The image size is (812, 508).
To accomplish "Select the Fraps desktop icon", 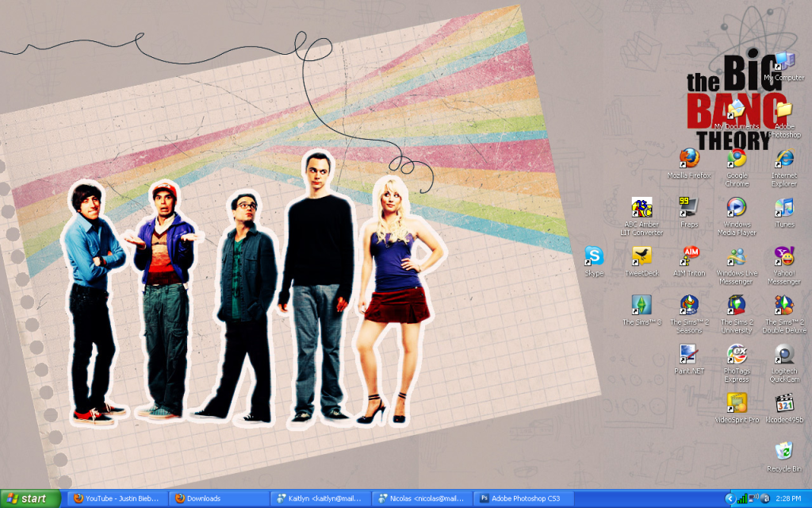I will coord(689,213).
